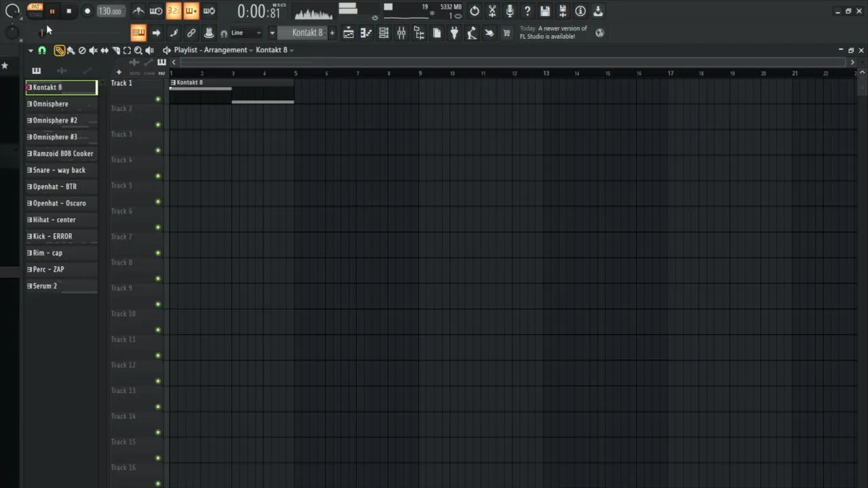This screenshot has height=488, width=868.
Task: Show the Channel rack
Action: click(384, 33)
